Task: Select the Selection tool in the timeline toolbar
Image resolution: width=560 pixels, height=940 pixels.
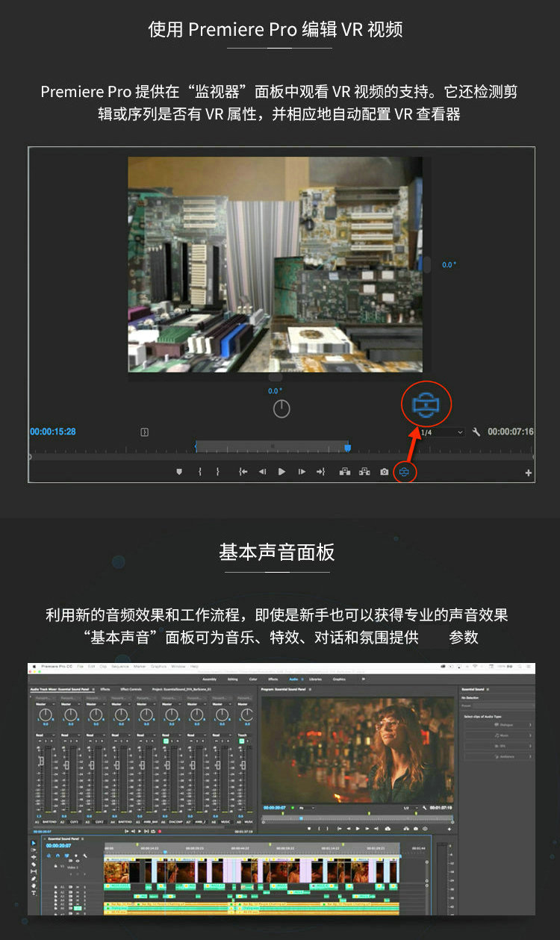Action: coord(34,843)
